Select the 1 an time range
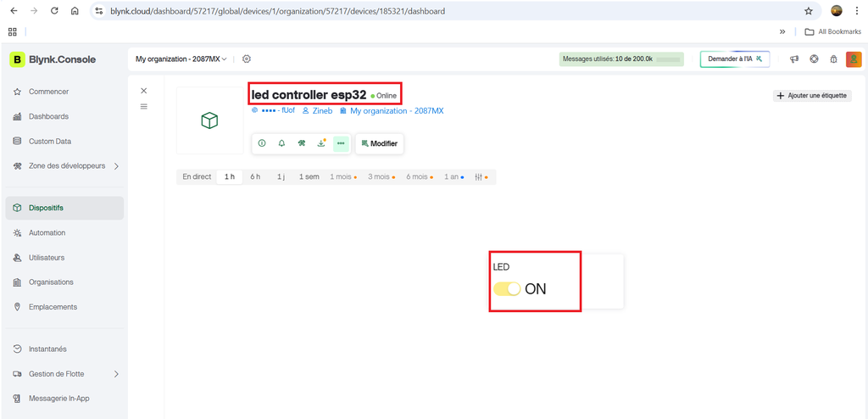Viewport: 868px width, 419px height. 454,176
